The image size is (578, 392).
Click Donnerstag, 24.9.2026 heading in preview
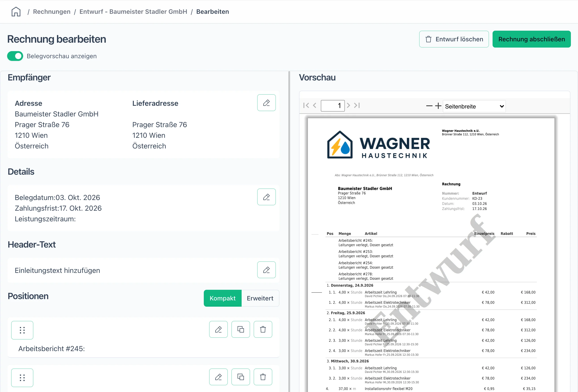(x=352, y=285)
